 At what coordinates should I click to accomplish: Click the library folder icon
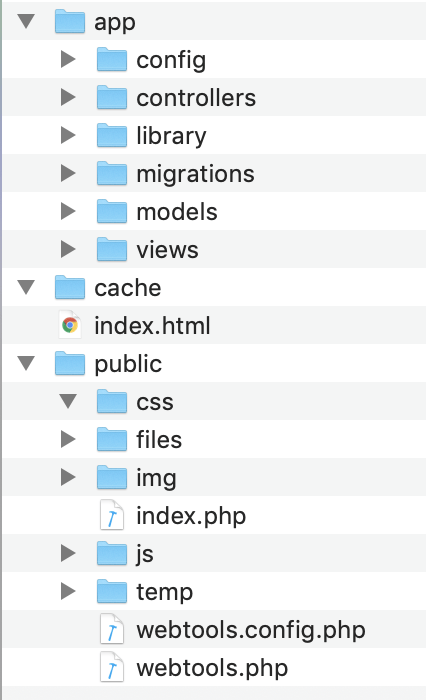(x=112, y=135)
